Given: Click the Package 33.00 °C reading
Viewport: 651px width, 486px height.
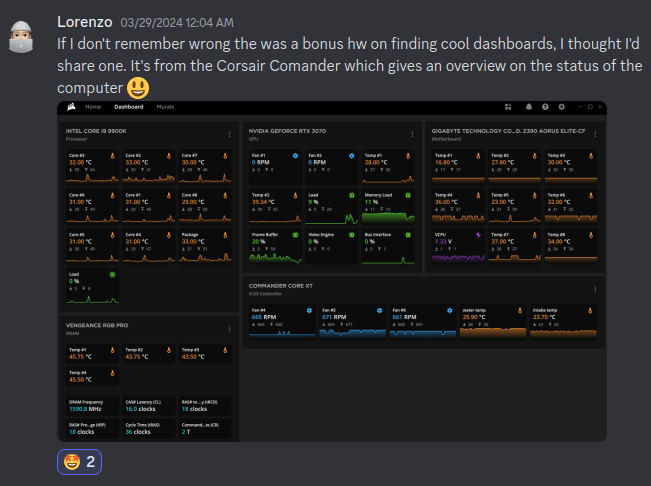Looking at the screenshot, I should coord(193,242).
